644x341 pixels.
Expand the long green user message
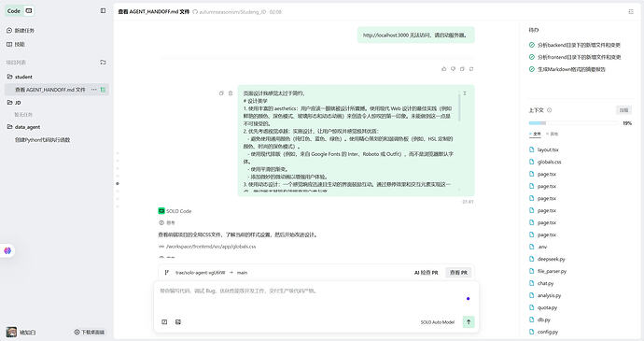click(465, 93)
